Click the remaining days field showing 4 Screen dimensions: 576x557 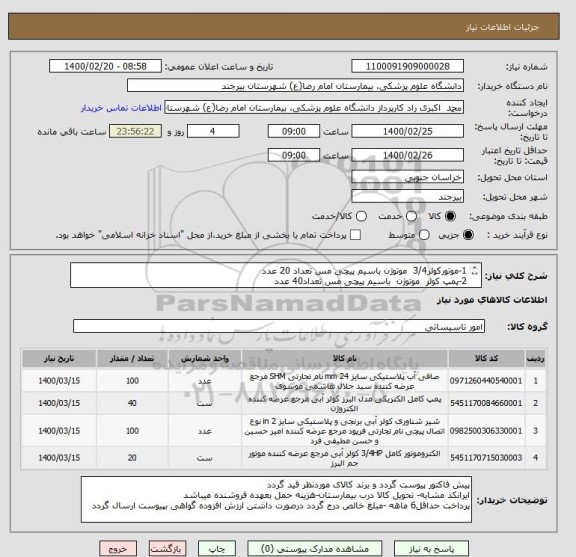tap(213, 131)
